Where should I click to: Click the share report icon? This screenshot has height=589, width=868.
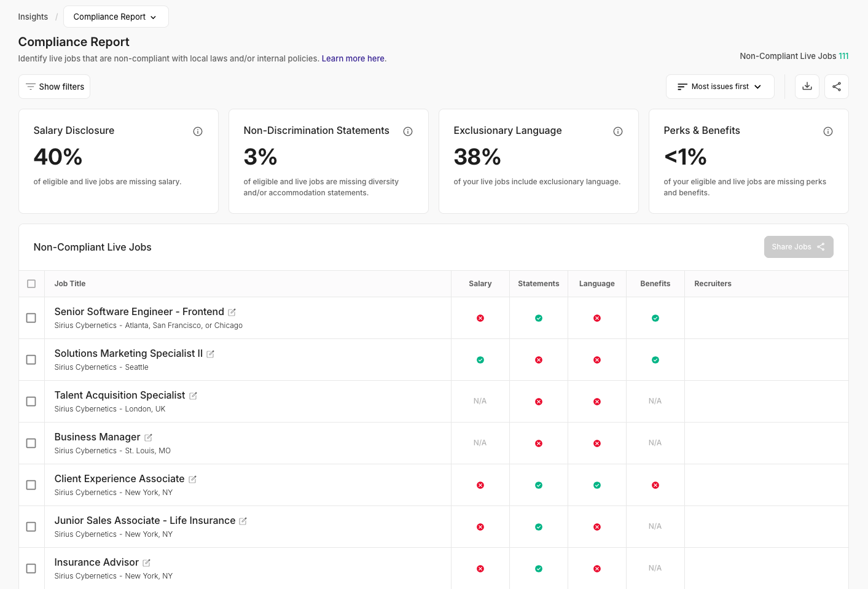pos(836,87)
